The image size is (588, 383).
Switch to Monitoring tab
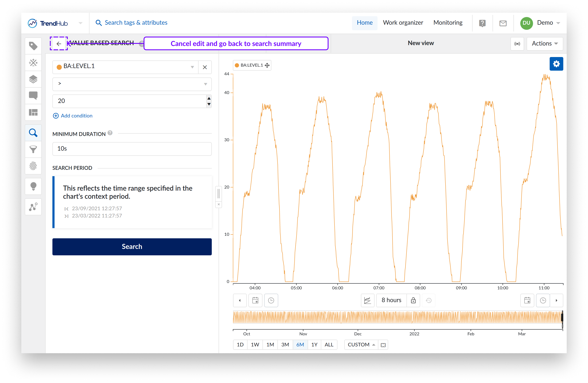448,23
